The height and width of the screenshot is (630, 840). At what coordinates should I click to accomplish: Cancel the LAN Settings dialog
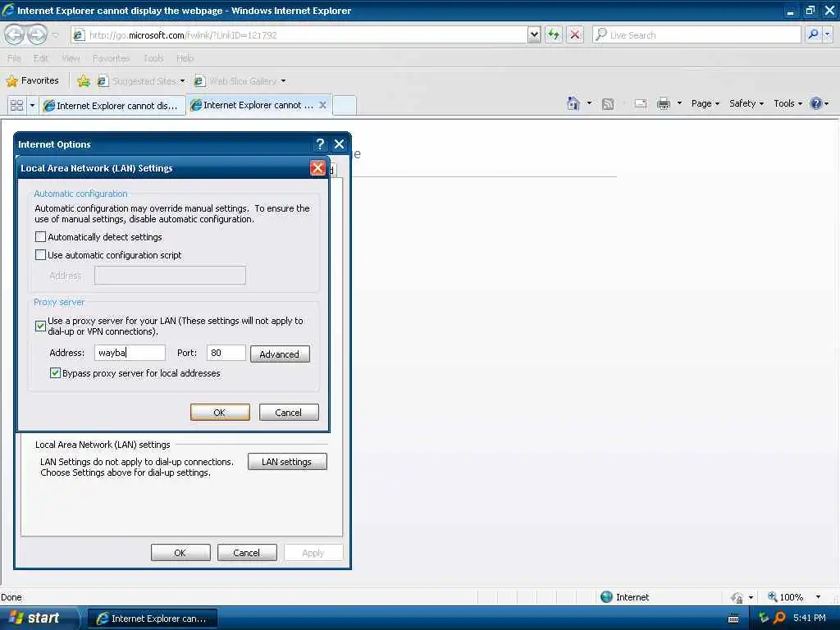289,413
